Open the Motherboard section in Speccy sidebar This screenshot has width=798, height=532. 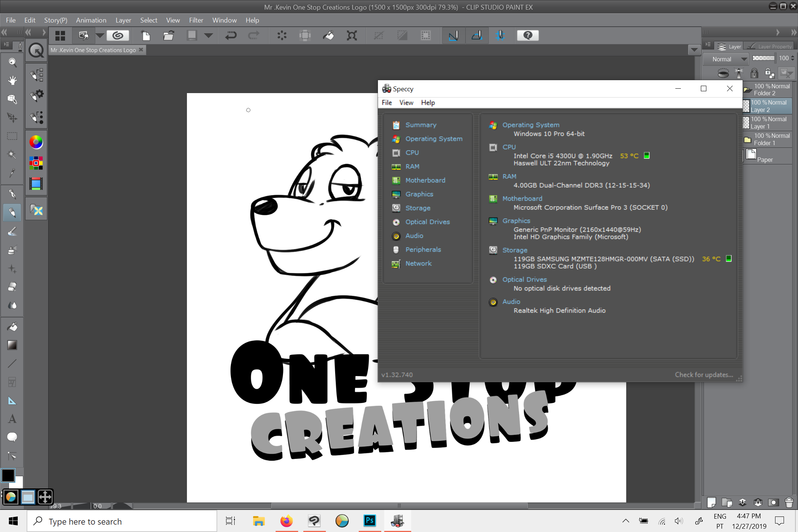(425, 180)
